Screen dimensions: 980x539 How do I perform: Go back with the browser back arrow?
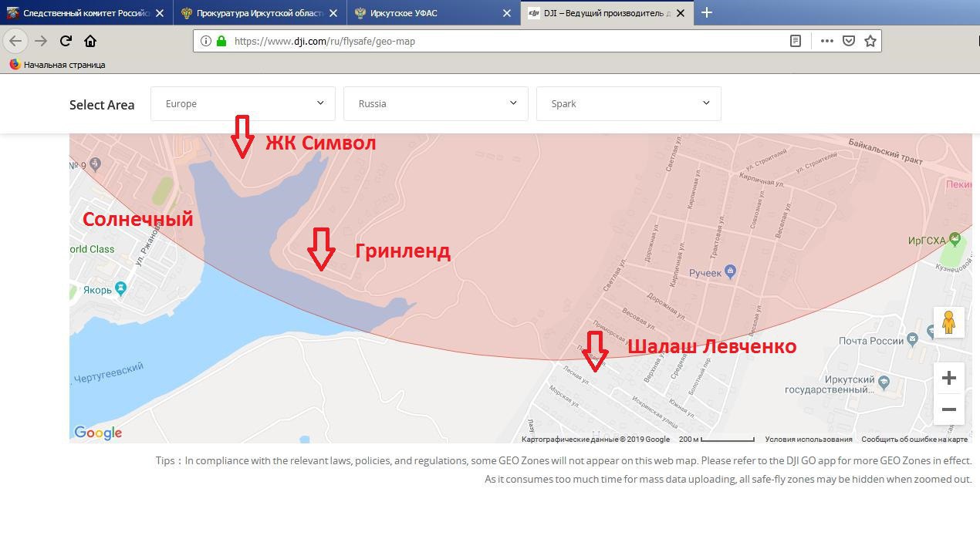pyautogui.click(x=15, y=41)
